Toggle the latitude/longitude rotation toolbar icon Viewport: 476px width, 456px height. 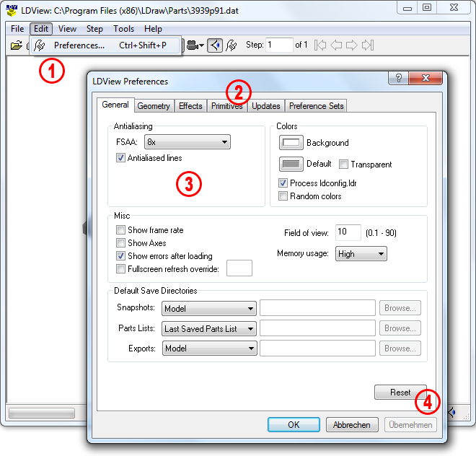click(x=215, y=45)
